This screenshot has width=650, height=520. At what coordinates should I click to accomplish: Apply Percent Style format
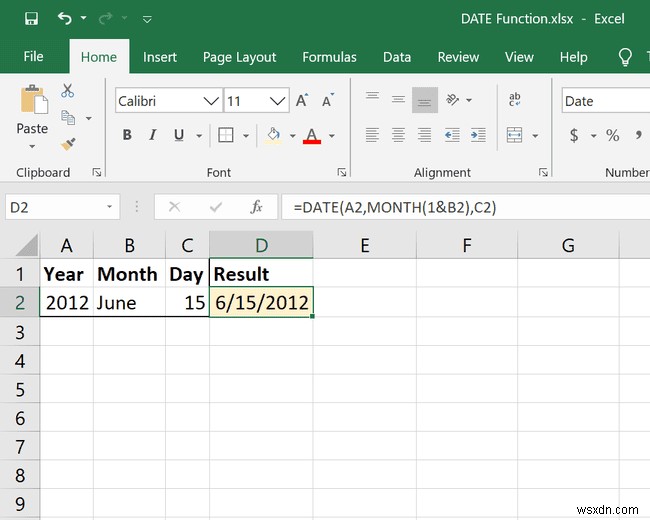612,135
